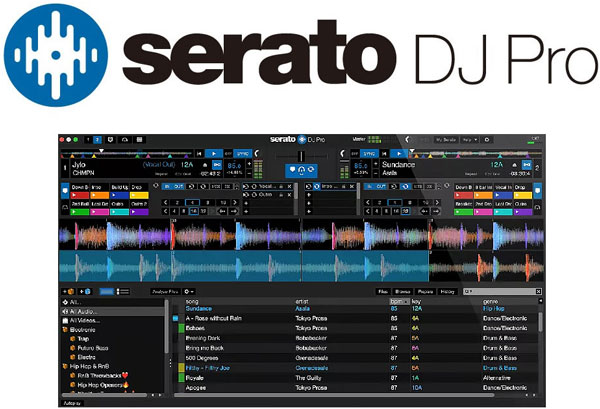Select the 1-deck layout button

(88, 140)
